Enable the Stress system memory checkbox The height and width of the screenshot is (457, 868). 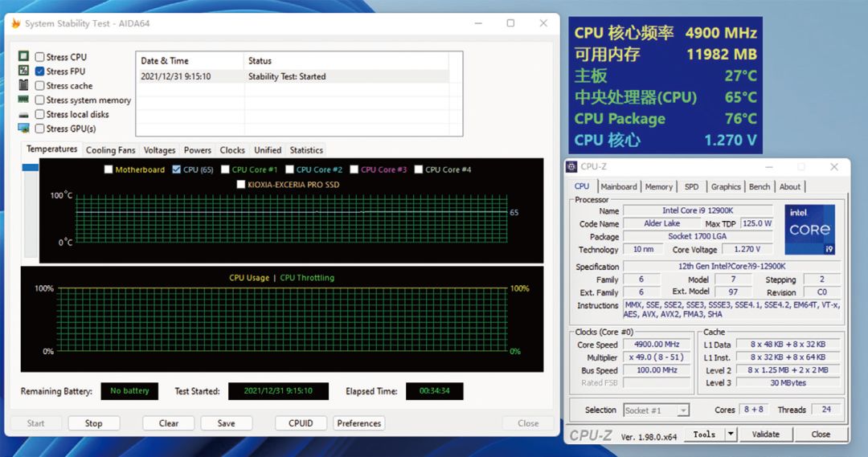[x=40, y=100]
